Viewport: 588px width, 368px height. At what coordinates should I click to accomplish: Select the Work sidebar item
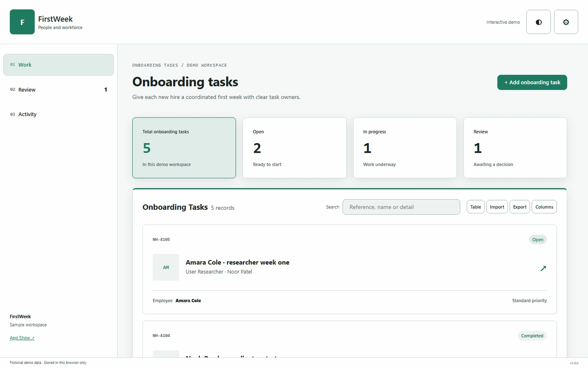tap(58, 65)
